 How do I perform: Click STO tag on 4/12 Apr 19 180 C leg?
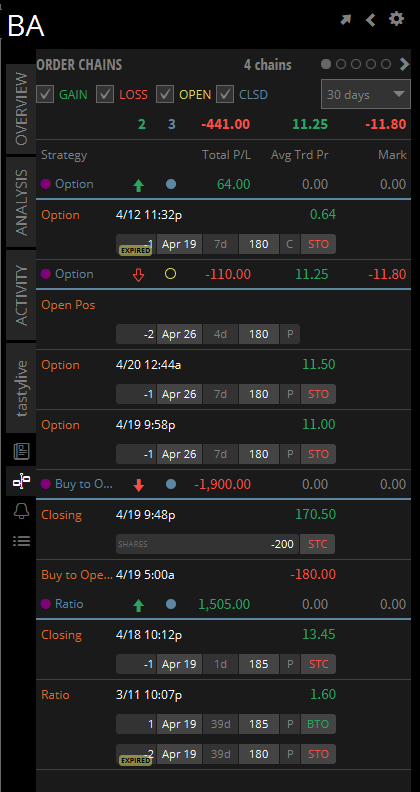[x=318, y=244]
